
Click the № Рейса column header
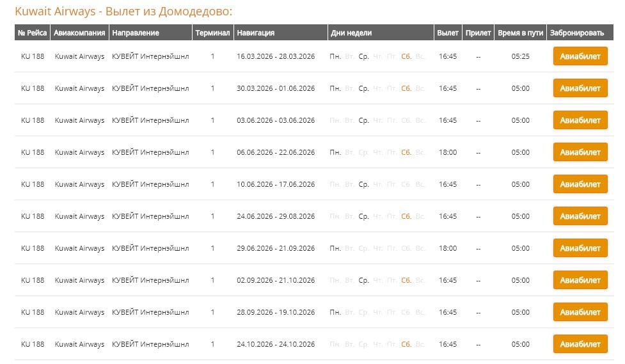pos(33,33)
